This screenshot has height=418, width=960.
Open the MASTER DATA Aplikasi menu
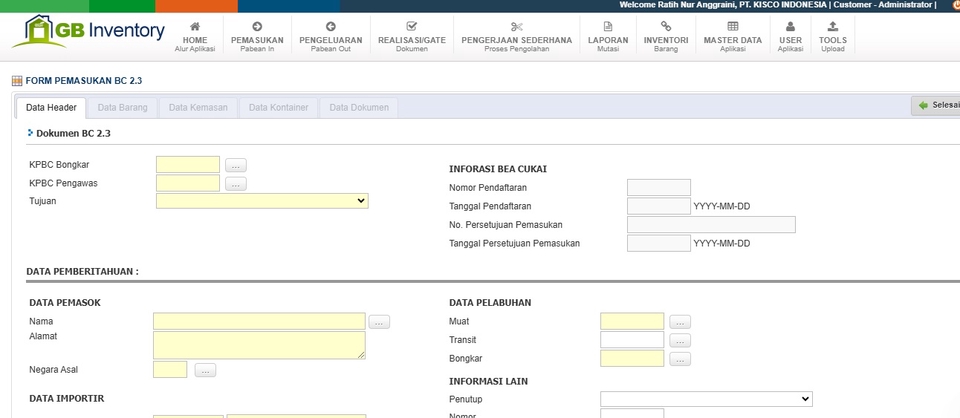pyautogui.click(x=732, y=37)
